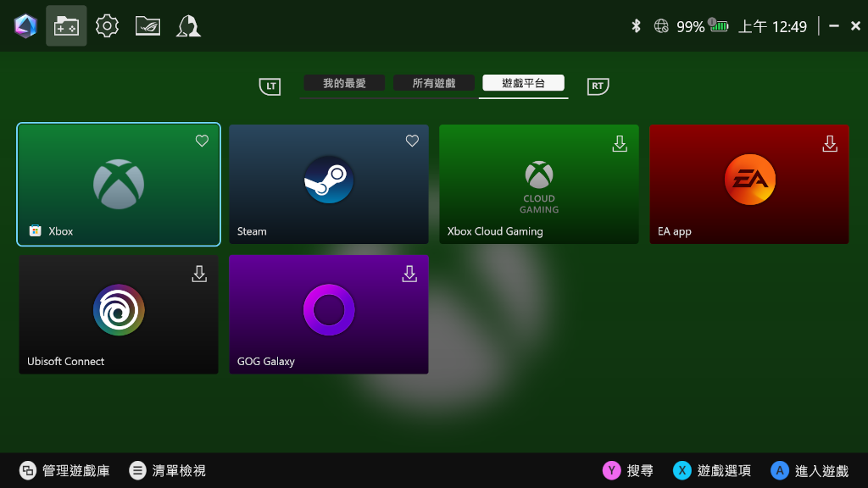Download Ubisoft Connect via arrow icon
Screen dimensions: 868x488
pos(199,274)
